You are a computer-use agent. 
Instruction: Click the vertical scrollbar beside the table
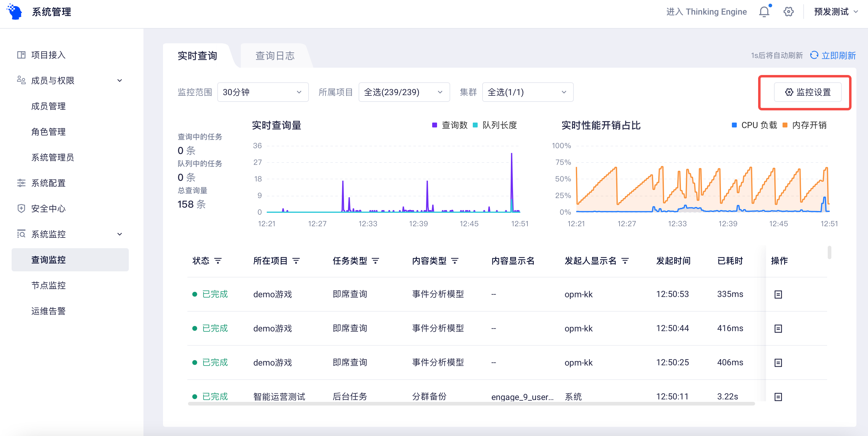pyautogui.click(x=829, y=252)
